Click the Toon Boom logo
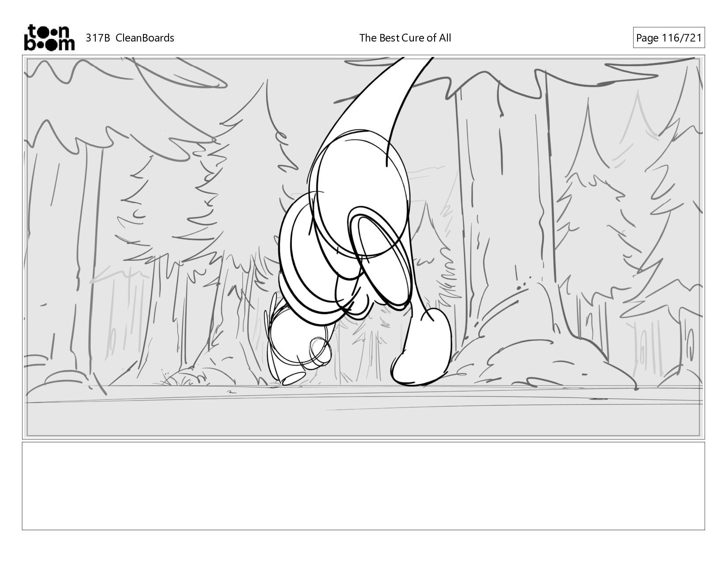 click(49, 38)
